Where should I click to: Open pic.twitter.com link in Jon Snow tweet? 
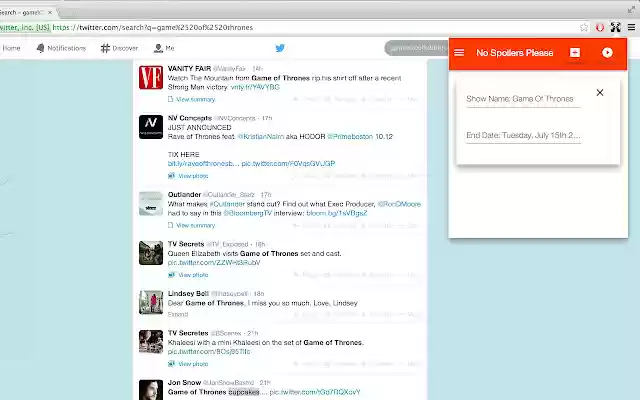point(315,392)
